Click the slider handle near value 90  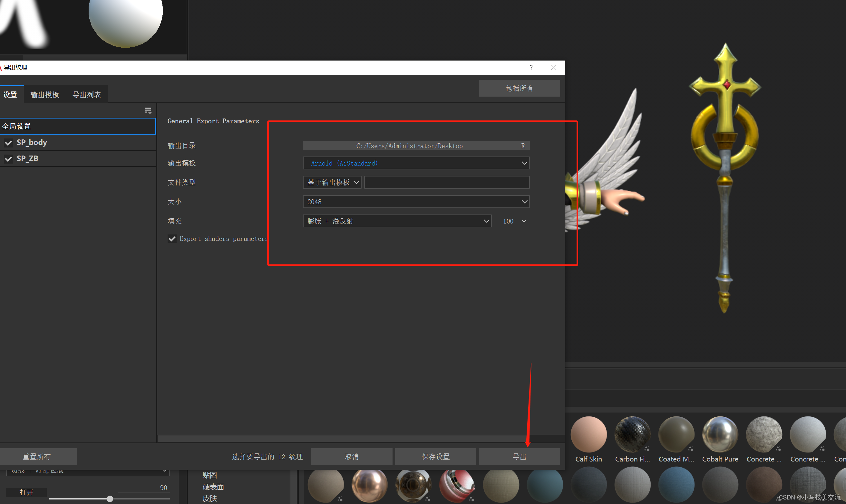click(x=110, y=499)
